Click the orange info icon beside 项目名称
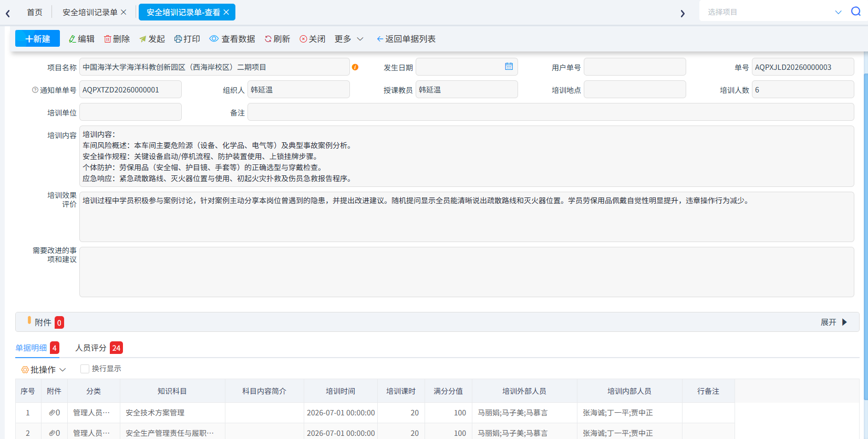The height and width of the screenshot is (439, 868). coord(355,67)
